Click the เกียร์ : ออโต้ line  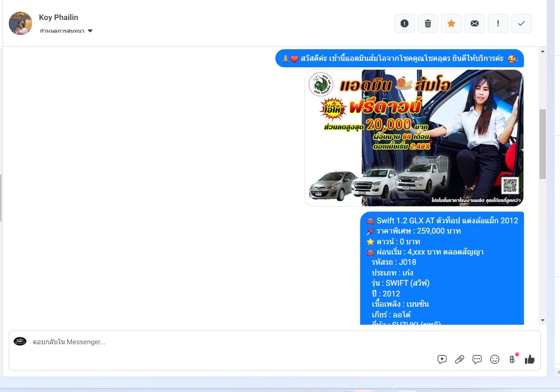[391, 315]
